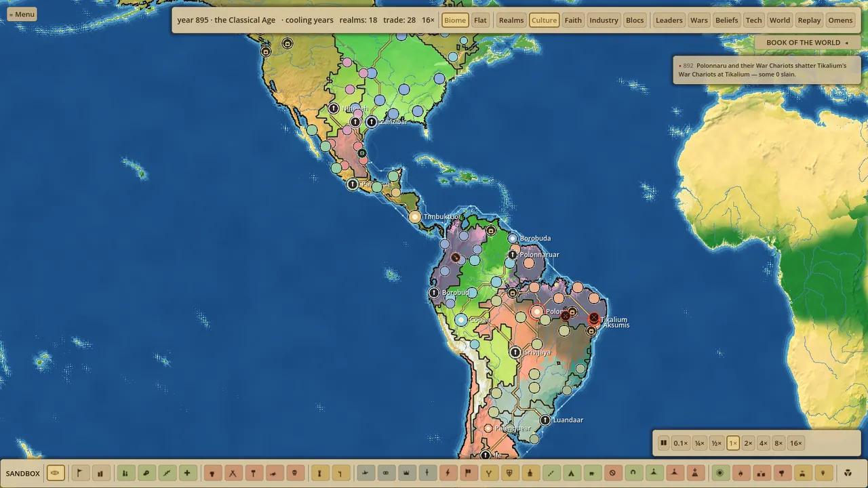
Task: Open the Omens panel
Action: tap(840, 20)
